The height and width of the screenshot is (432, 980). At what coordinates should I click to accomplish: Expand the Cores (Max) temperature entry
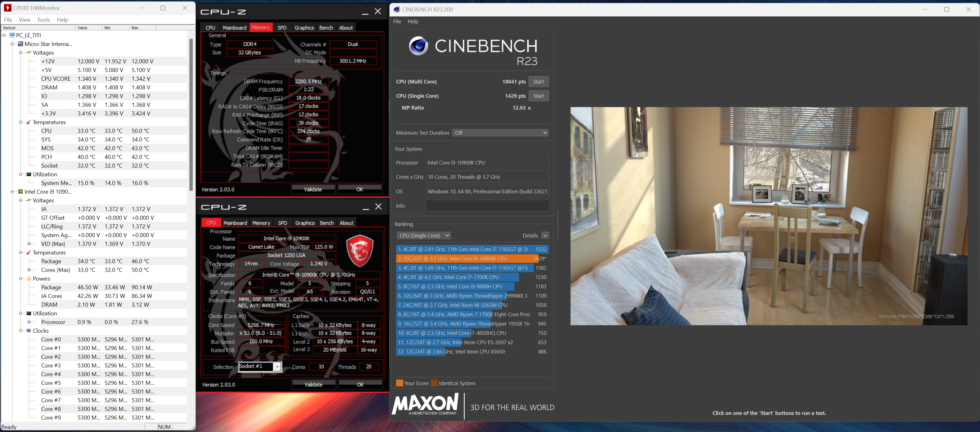29,270
